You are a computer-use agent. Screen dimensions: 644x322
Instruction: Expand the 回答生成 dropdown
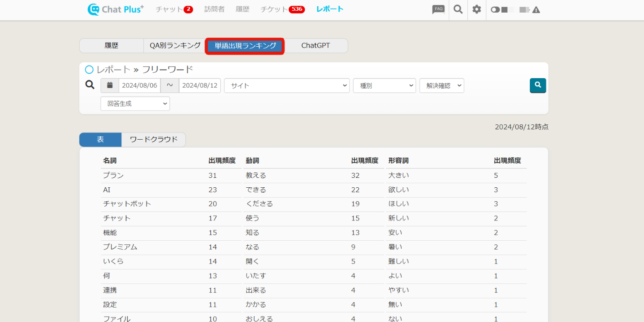tap(135, 103)
